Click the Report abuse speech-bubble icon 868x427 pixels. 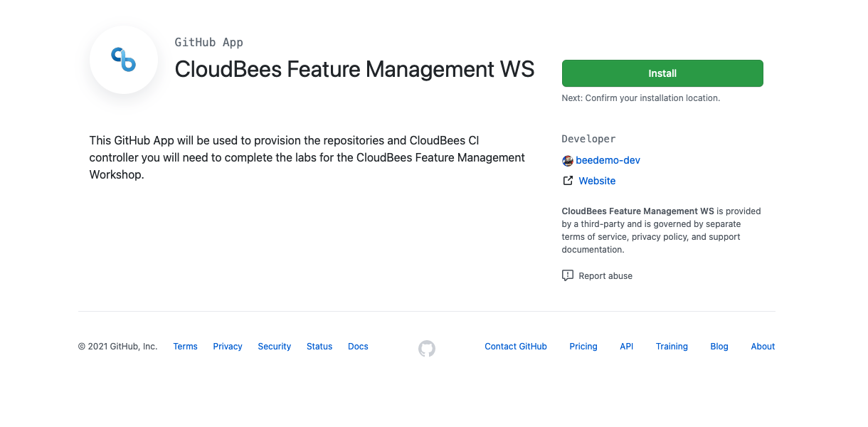click(567, 275)
